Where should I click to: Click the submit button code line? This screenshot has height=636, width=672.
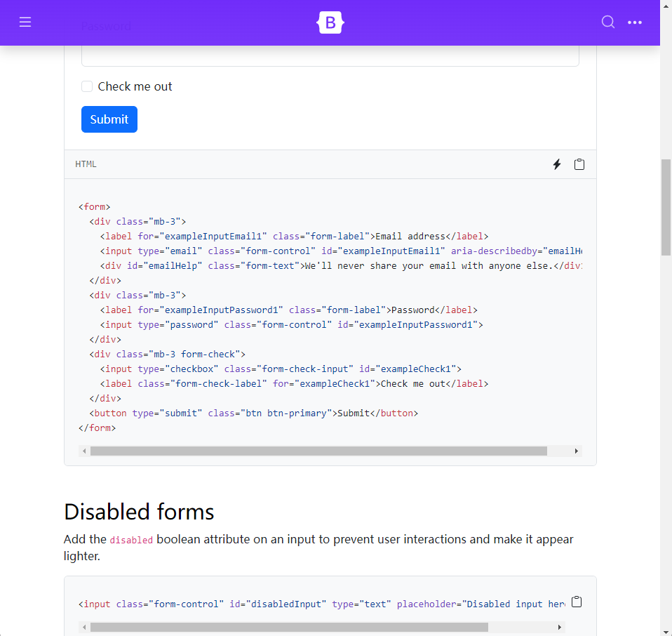[254, 413]
